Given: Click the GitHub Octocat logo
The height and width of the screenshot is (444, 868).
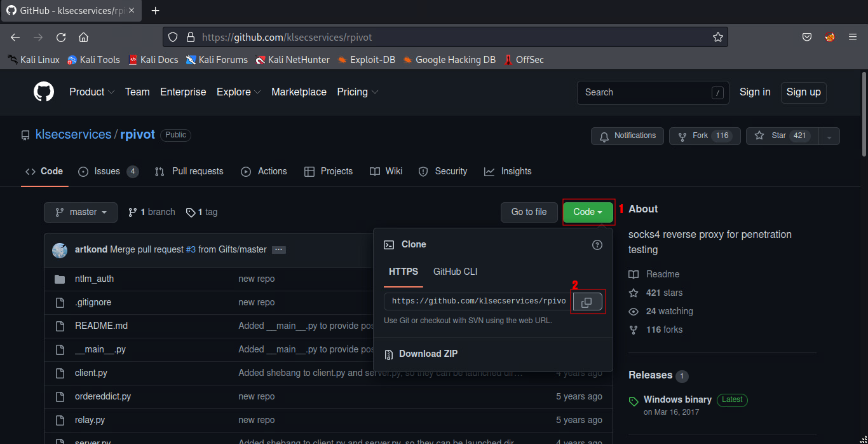Looking at the screenshot, I should (44, 92).
